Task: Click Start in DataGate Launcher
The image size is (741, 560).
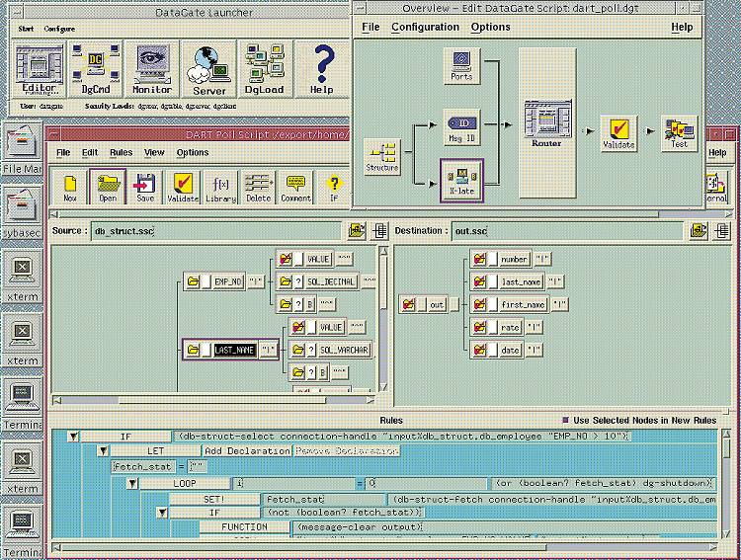Action: pos(26,29)
